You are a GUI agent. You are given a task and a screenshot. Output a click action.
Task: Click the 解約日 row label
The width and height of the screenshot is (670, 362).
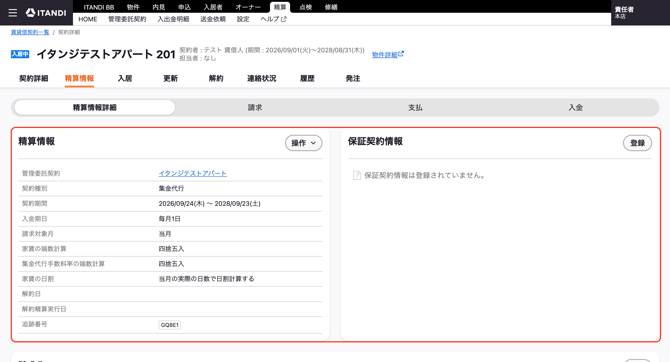point(31,294)
